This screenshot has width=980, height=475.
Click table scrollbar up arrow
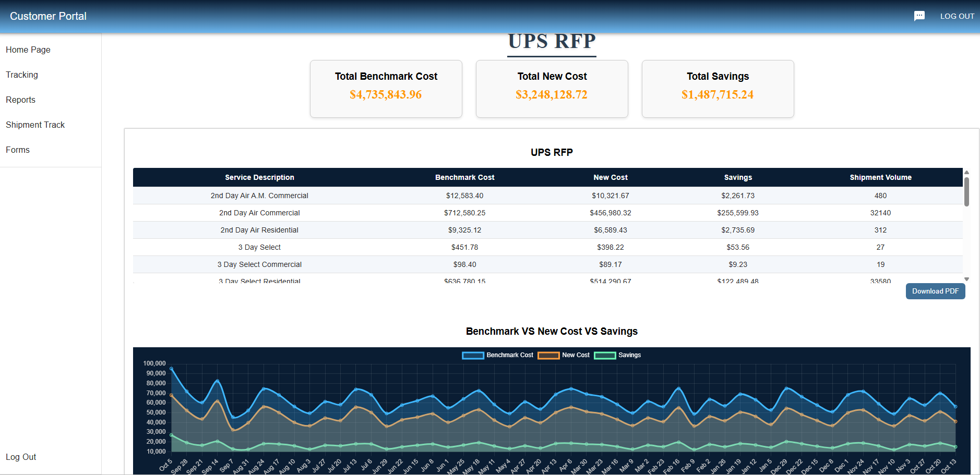966,172
